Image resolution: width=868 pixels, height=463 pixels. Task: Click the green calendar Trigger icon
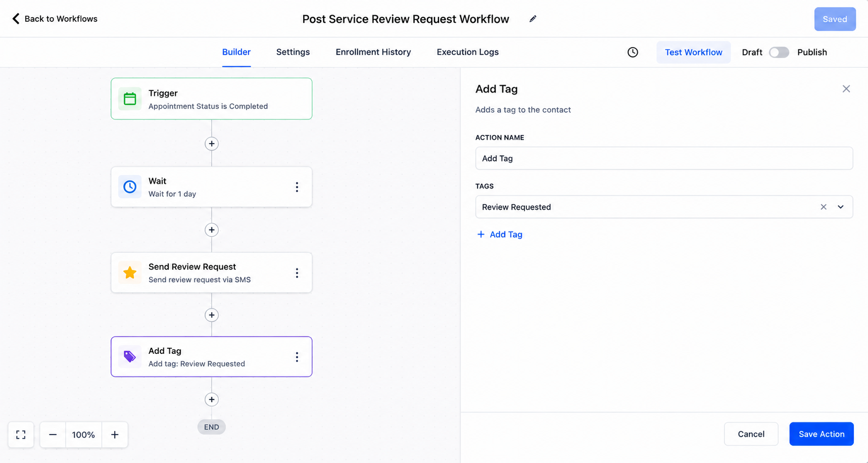click(x=130, y=99)
